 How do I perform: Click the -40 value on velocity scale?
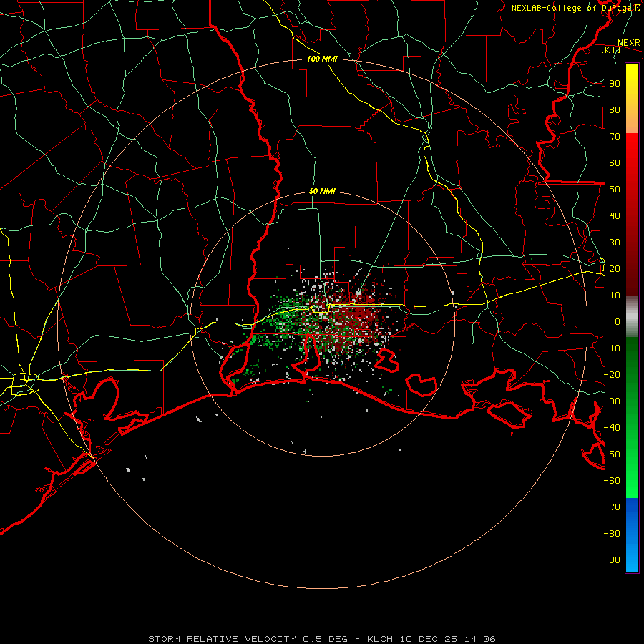pos(612,428)
